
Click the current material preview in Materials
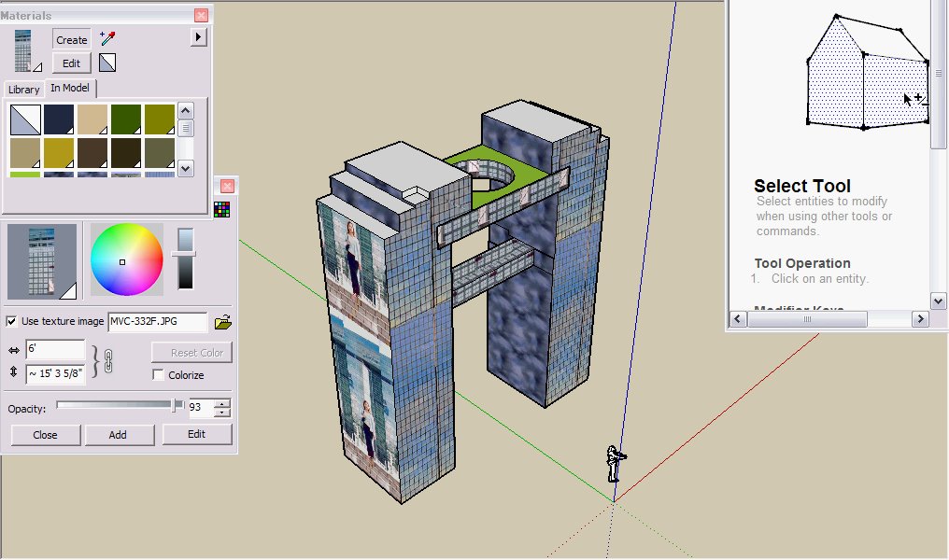click(x=23, y=50)
